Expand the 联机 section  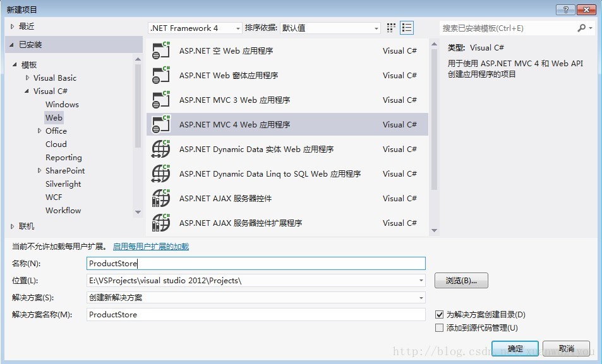point(12,226)
